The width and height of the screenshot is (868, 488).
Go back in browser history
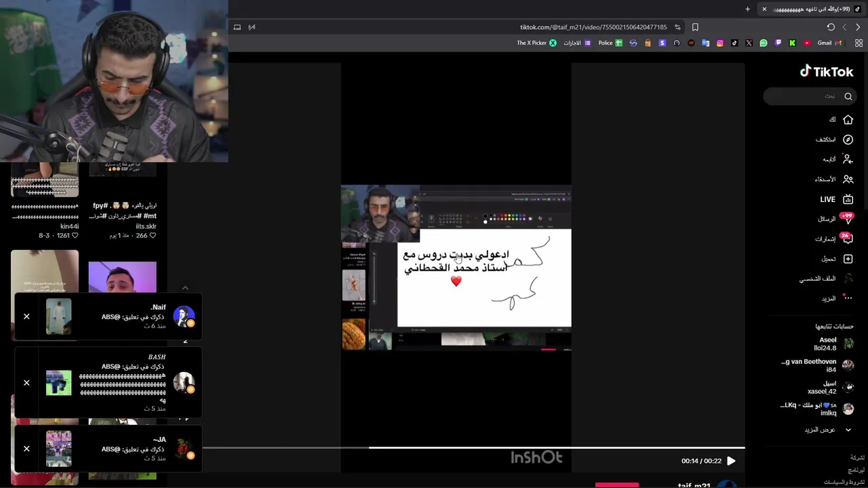pyautogui.click(x=858, y=27)
